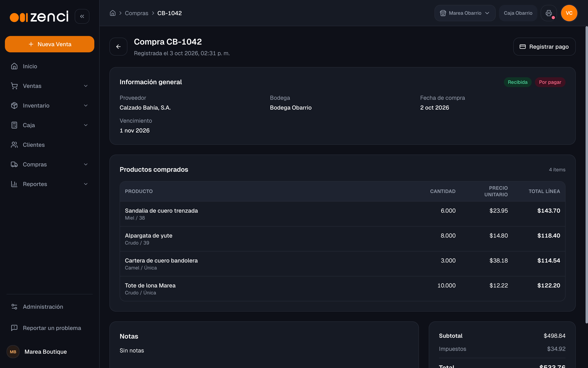The width and height of the screenshot is (588, 368).
Task: Click the Ventas shopping cart icon
Action: coord(14,86)
